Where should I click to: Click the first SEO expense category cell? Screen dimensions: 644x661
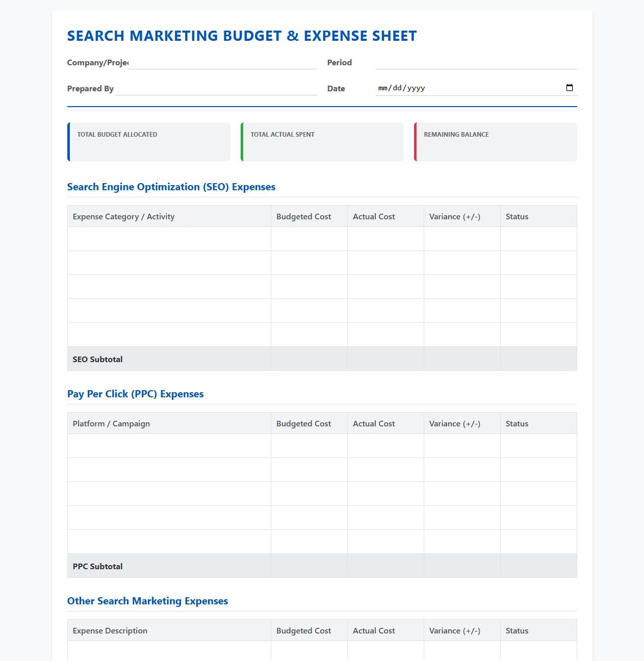(169, 239)
